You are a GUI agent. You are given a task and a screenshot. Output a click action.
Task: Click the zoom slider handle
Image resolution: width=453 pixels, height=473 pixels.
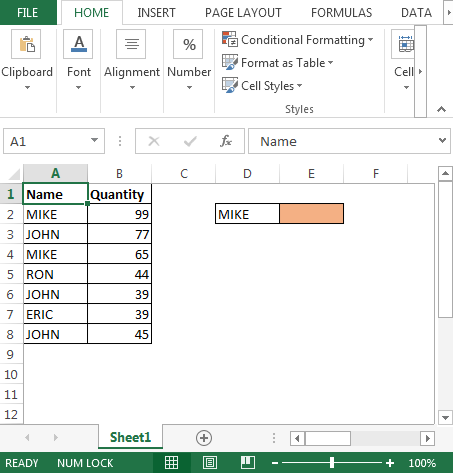(x=332, y=463)
